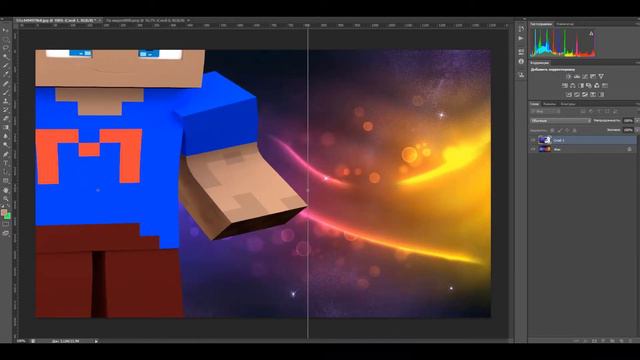Select the Rectangular Marquee tool
640x360 pixels.
pos(6,39)
